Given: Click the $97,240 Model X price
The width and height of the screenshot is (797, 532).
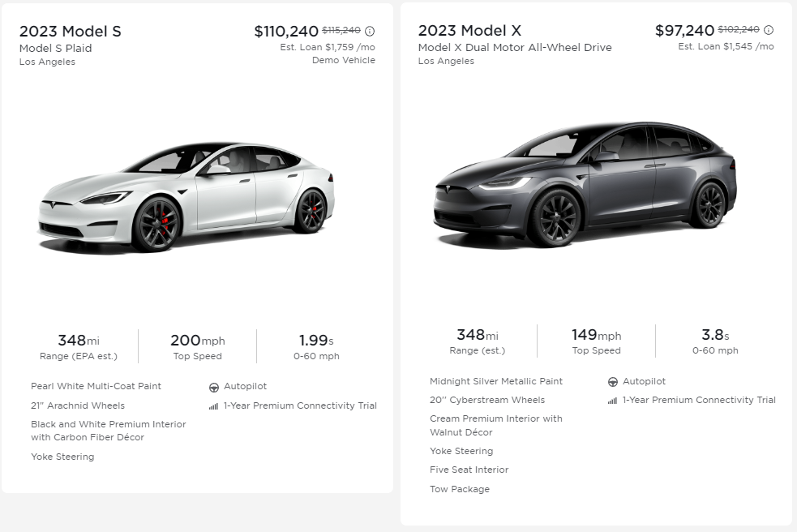Looking at the screenshot, I should point(684,31).
